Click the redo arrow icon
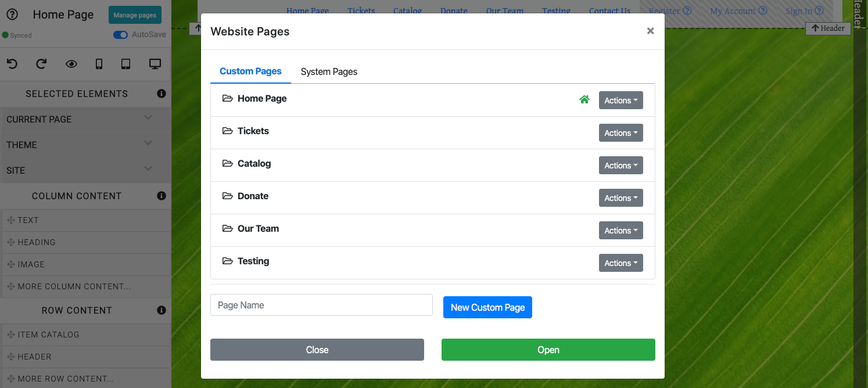Screen dimensions: 868x388 tap(41, 64)
